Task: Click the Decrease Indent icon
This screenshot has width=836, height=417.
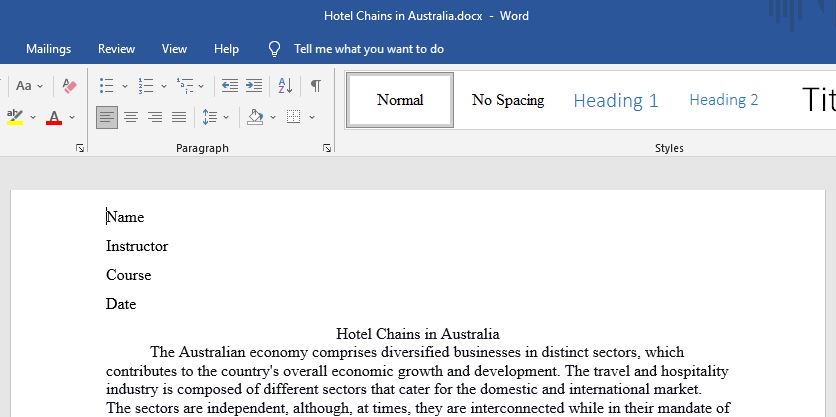Action: 230,85
